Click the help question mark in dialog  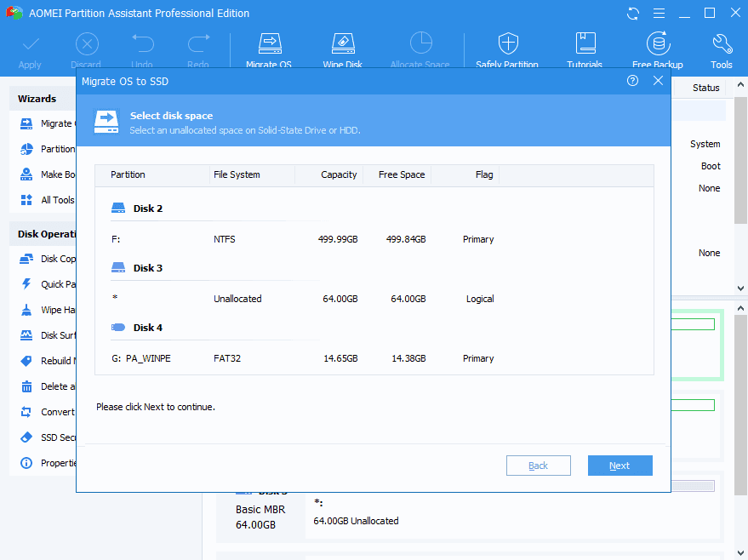(x=632, y=81)
